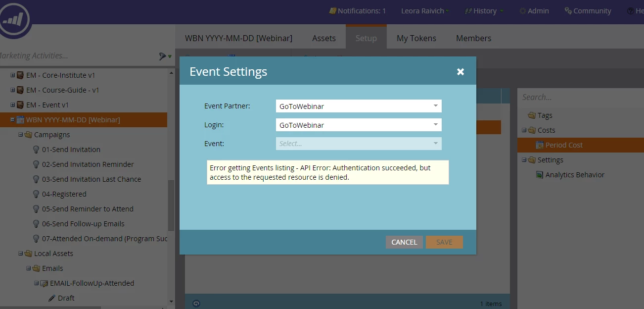Select the 04-Registered campaign

point(64,194)
